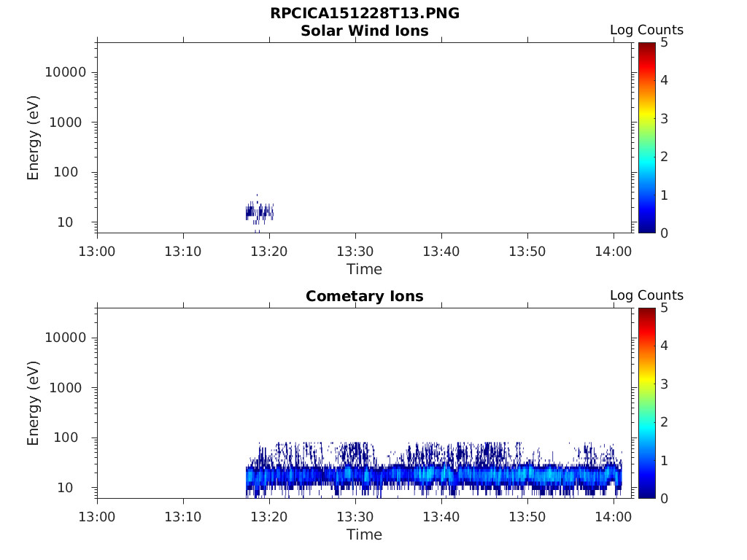Click the Log Counts label above bottom colorbar

646,295
